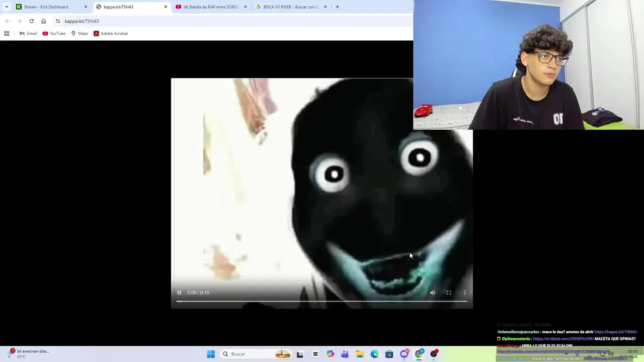Open the kappa.lol/TShI43 link in chat
Screen dimensions: 644x362
pos(615,332)
